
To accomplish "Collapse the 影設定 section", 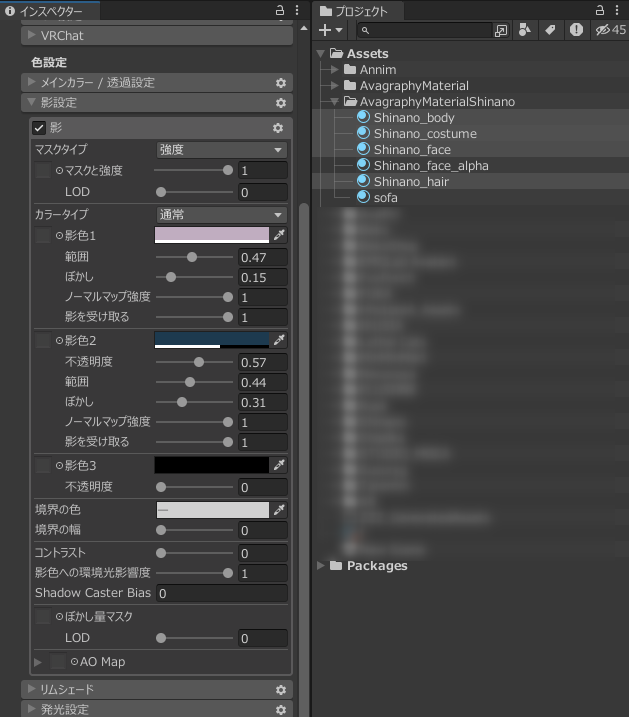I will click(32, 102).
